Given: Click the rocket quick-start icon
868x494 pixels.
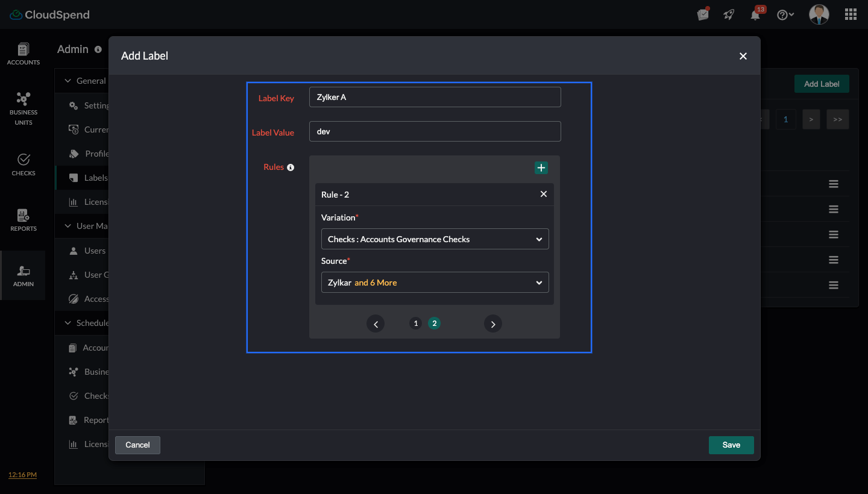Looking at the screenshot, I should [729, 14].
